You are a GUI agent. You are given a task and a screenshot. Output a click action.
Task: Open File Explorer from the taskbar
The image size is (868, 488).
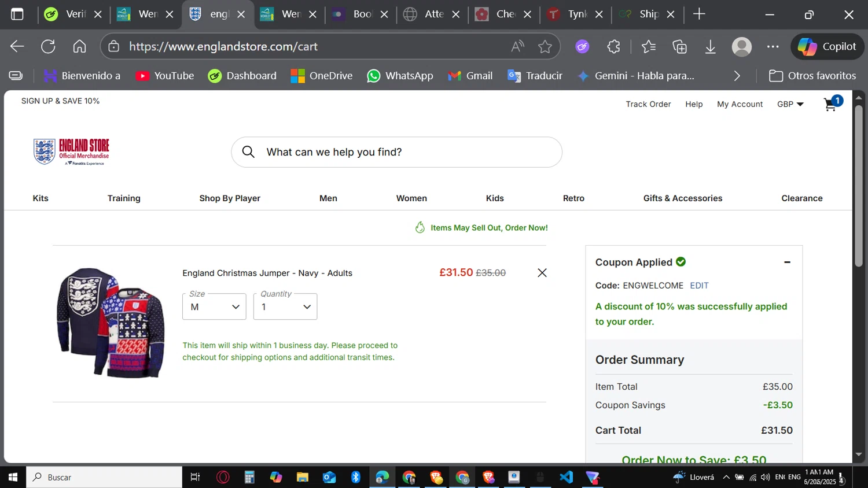tap(303, 477)
